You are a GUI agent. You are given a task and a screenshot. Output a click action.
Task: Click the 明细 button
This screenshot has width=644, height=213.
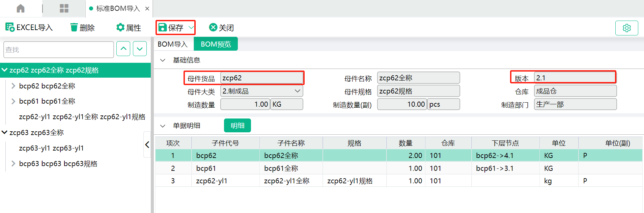(237, 126)
